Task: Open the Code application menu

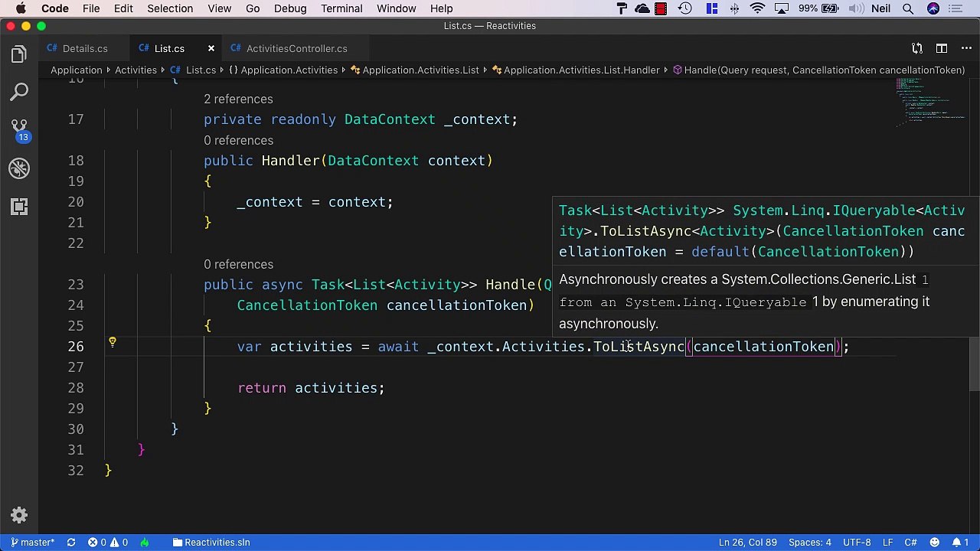Action: click(x=55, y=8)
